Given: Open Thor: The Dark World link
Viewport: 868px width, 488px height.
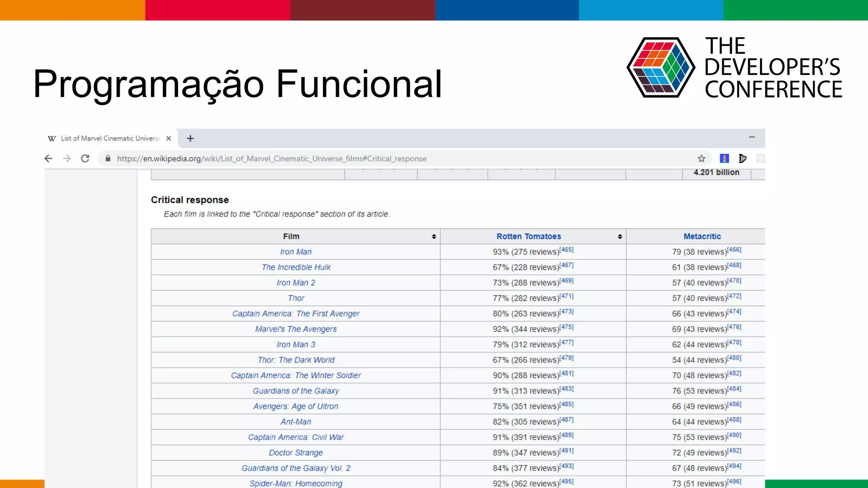Looking at the screenshot, I should [x=296, y=360].
